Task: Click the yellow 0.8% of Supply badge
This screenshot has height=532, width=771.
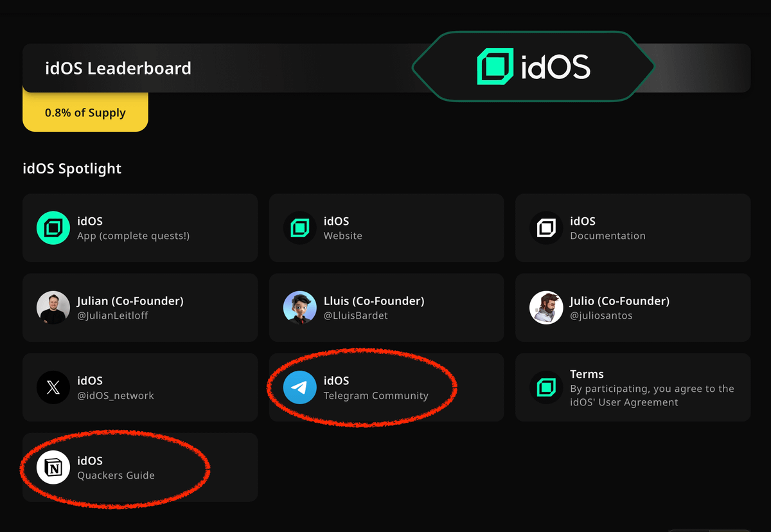Action: [85, 112]
